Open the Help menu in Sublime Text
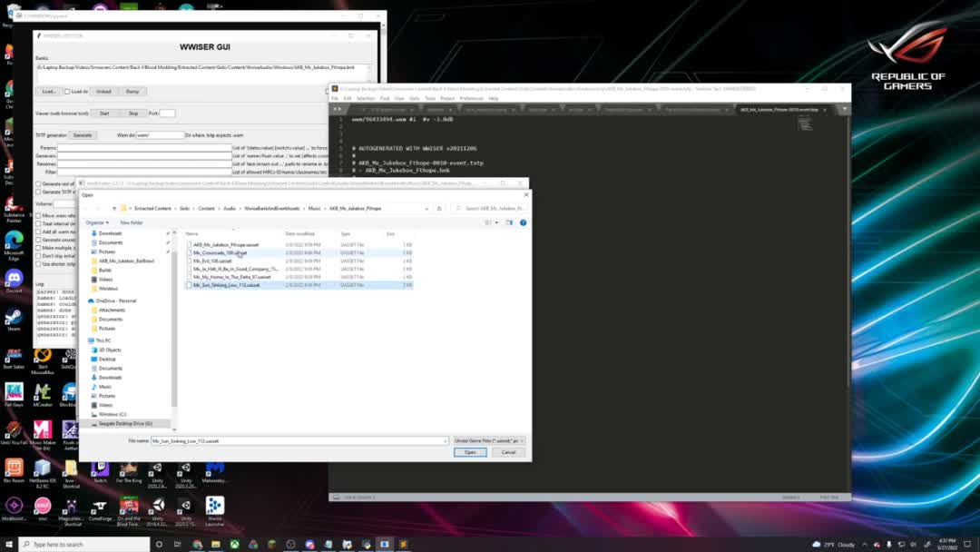Viewport: 980px width, 552px height. click(x=493, y=99)
